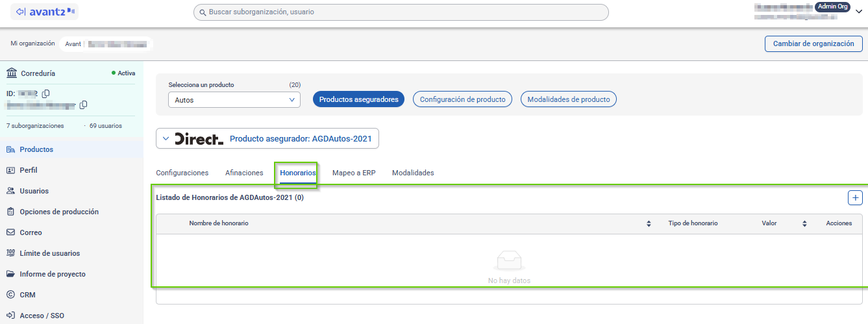
Task: Collapse the AGDAutos-2021 product chevron
Action: [166, 138]
